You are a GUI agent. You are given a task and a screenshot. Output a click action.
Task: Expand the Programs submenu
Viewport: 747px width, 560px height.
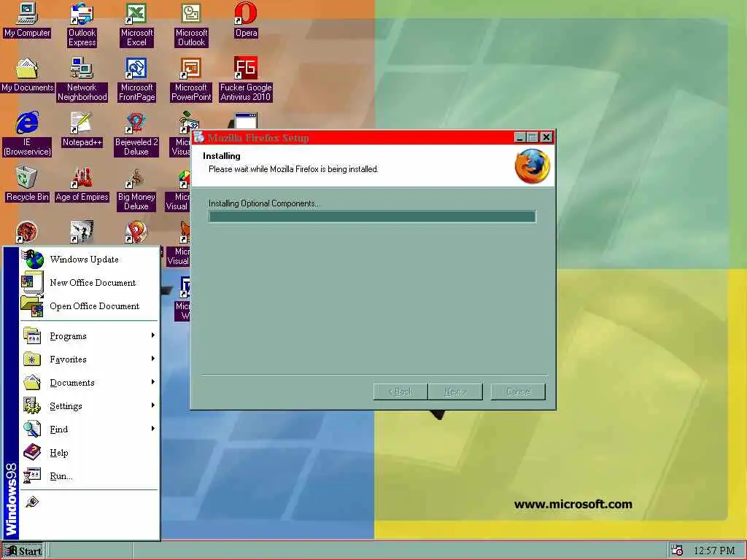[89, 335]
